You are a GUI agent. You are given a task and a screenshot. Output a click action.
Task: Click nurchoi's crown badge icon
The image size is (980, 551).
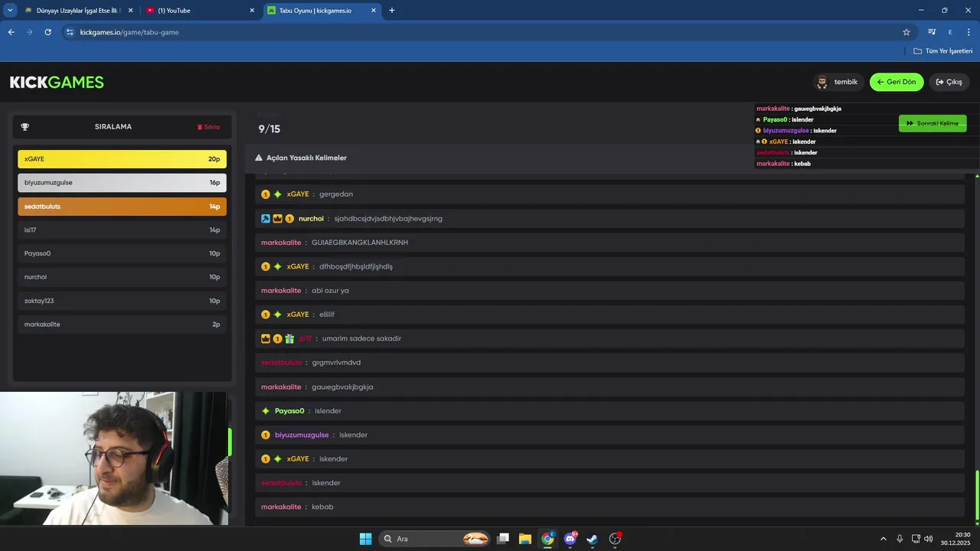277,219
